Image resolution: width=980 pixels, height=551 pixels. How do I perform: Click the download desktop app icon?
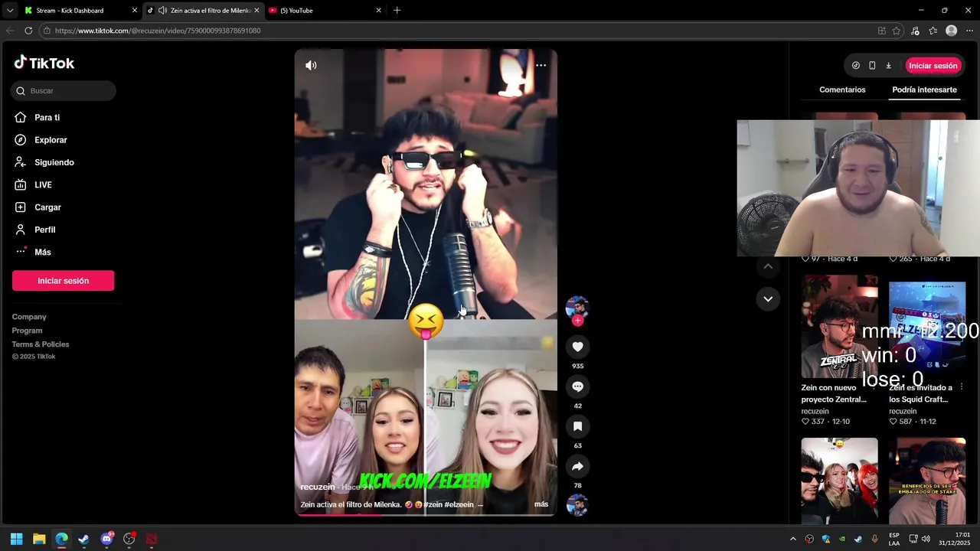(x=888, y=66)
